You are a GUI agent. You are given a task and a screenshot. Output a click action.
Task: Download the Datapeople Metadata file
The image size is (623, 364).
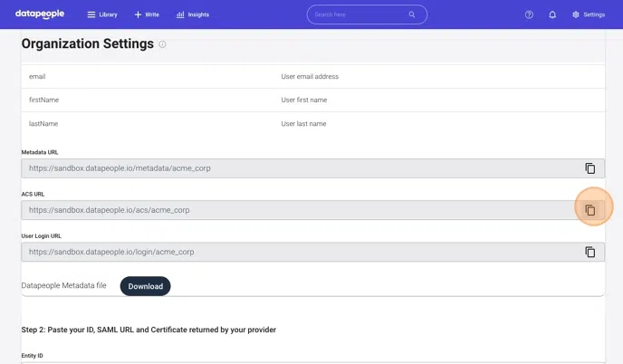pos(145,286)
